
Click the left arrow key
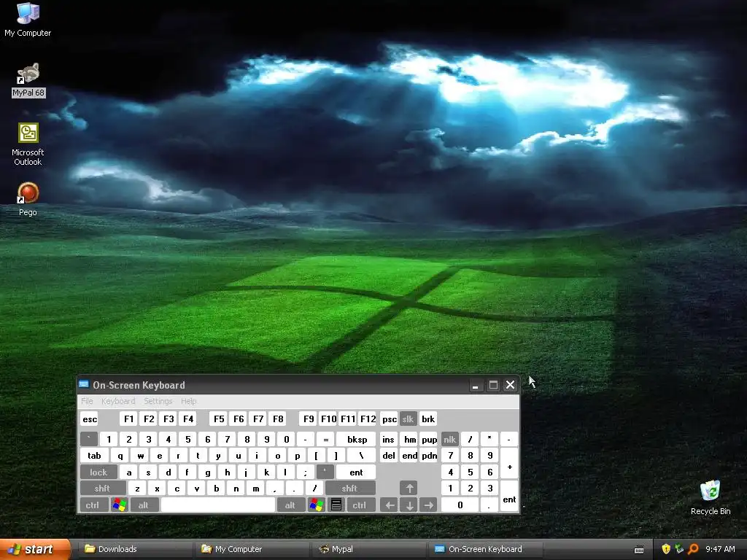pyautogui.click(x=390, y=505)
